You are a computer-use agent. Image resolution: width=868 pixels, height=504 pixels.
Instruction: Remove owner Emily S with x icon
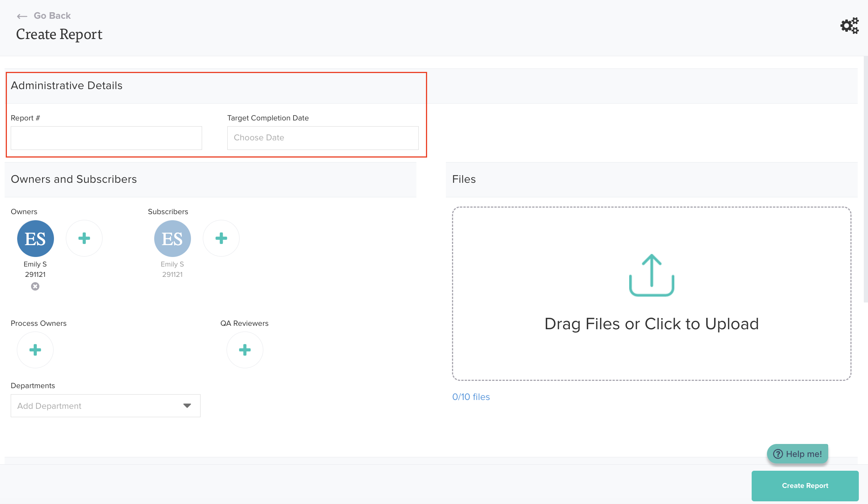pos(35,286)
